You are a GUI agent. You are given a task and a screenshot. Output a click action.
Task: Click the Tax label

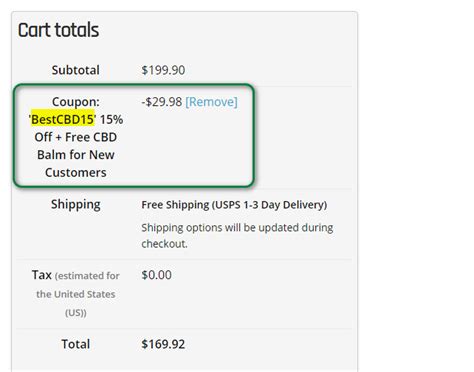[42, 275]
